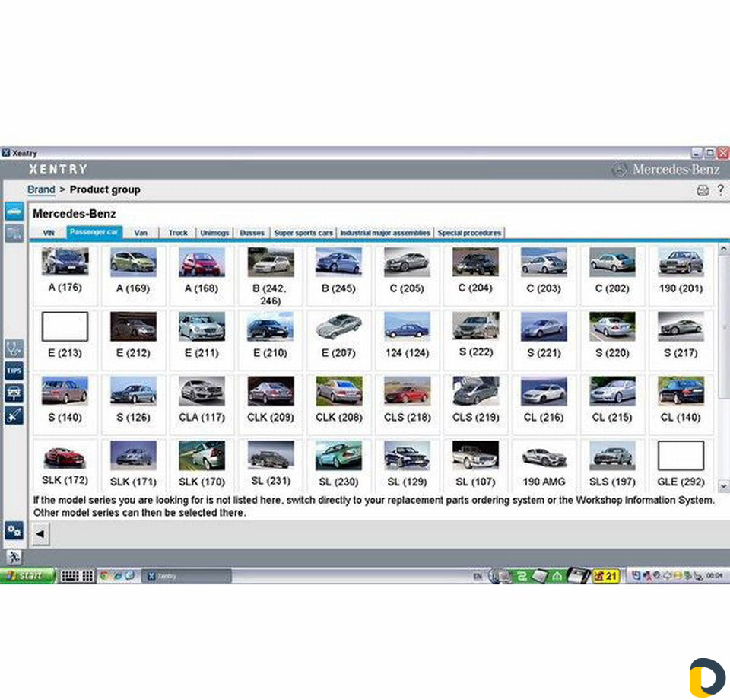The image size is (730, 700).
Task: Pick the S (140) model thumbnail
Action: coord(65,391)
